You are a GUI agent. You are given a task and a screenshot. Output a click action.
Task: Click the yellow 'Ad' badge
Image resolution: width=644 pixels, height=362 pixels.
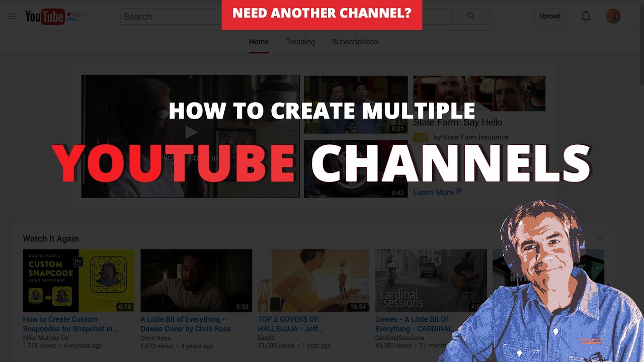pyautogui.click(x=421, y=137)
